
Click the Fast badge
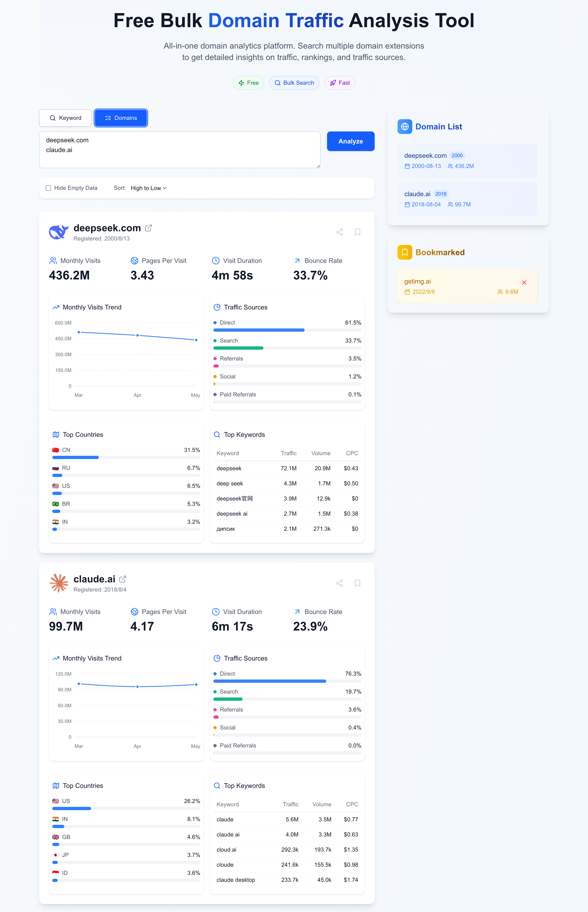[340, 83]
